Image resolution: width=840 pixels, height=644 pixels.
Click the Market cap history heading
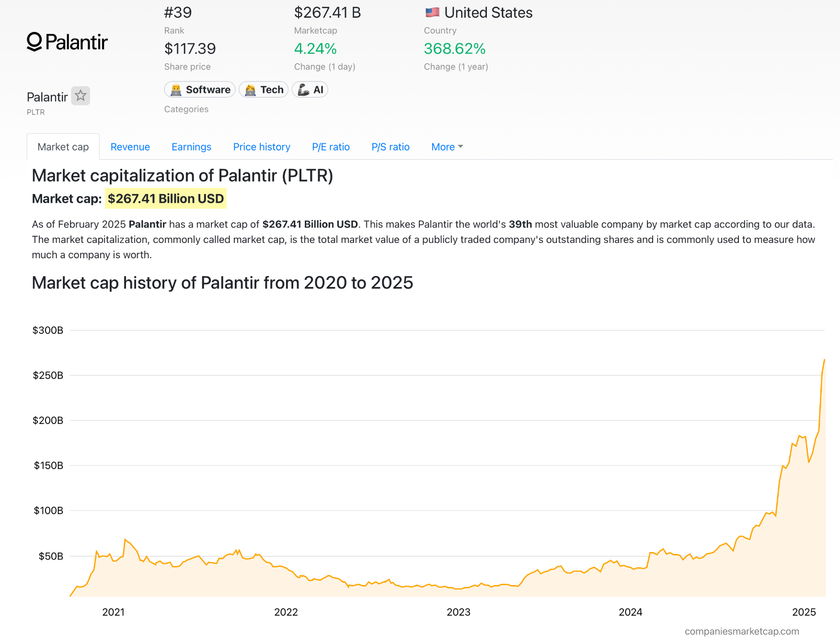[x=222, y=283]
